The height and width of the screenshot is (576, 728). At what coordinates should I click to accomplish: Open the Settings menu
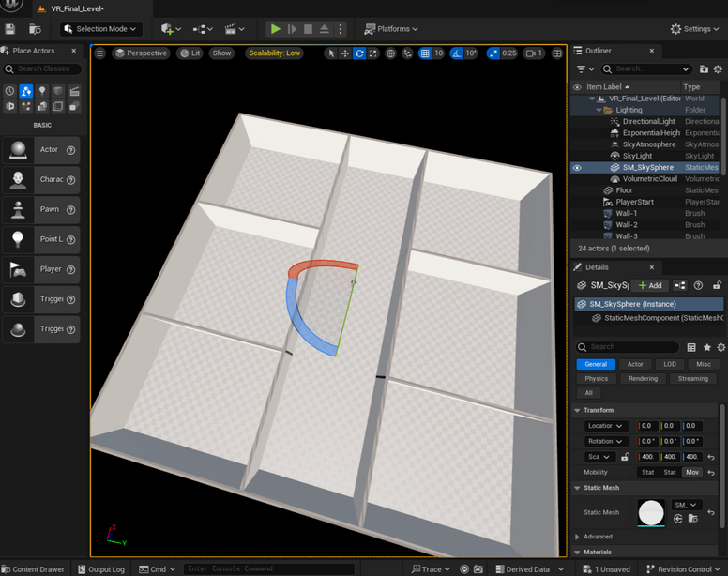click(x=694, y=29)
